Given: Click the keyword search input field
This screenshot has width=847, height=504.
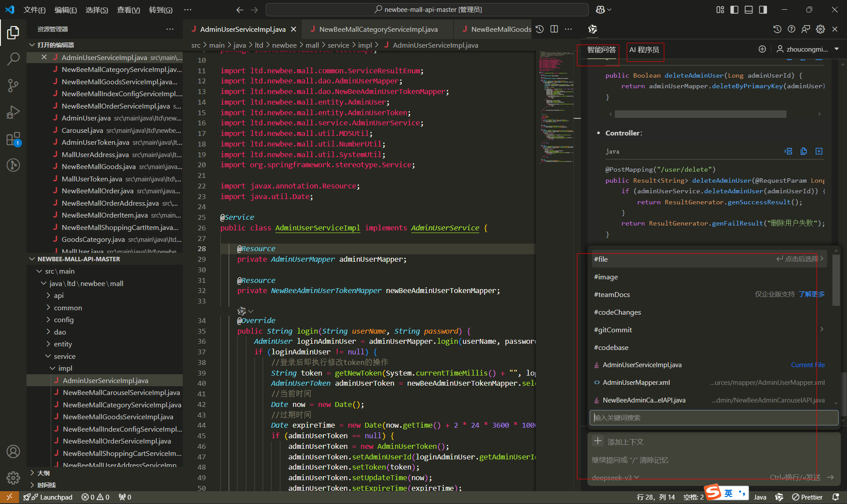Looking at the screenshot, I should click(x=713, y=417).
